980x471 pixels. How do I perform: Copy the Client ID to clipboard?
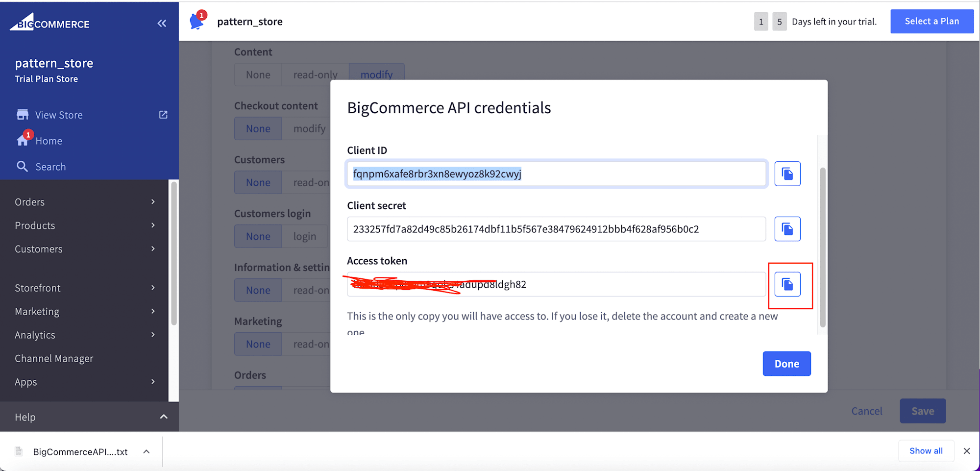(787, 174)
